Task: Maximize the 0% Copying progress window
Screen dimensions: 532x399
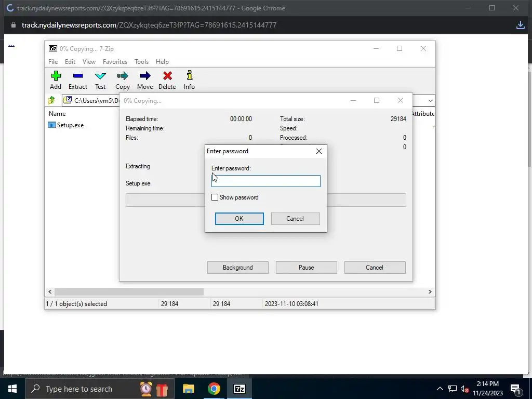Action: click(x=377, y=100)
